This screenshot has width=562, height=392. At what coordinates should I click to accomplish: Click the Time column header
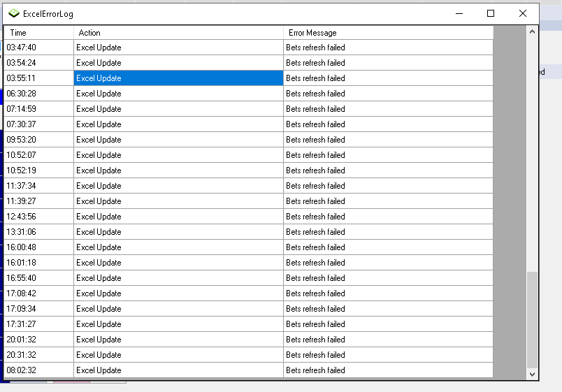pos(38,33)
